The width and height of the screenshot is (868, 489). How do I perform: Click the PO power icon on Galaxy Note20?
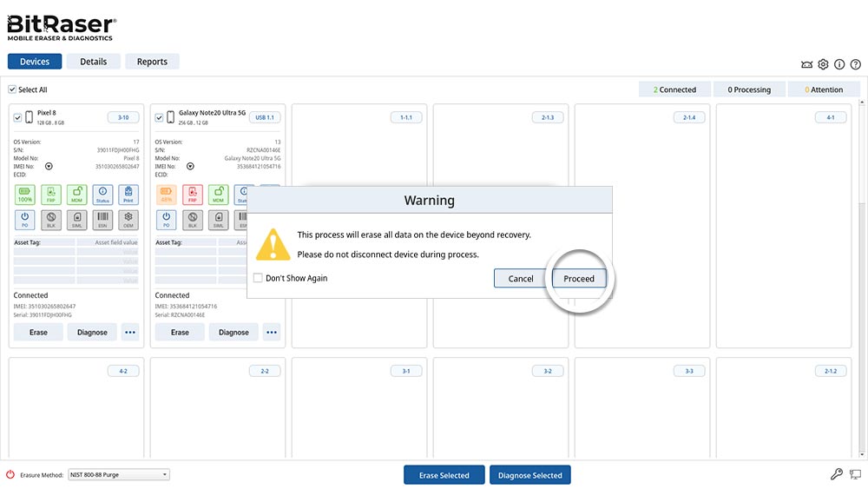[x=166, y=220]
